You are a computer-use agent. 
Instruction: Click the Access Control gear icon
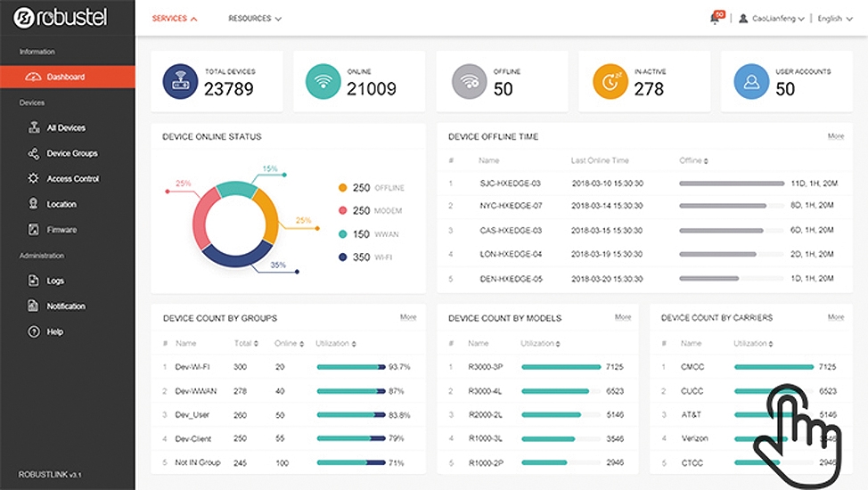pos(34,178)
